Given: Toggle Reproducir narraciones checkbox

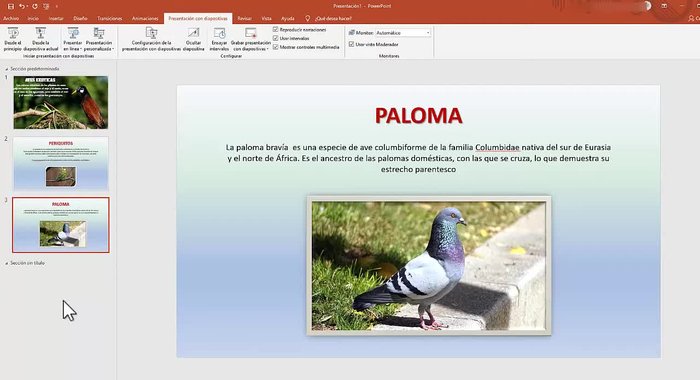Looking at the screenshot, I should (275, 29).
